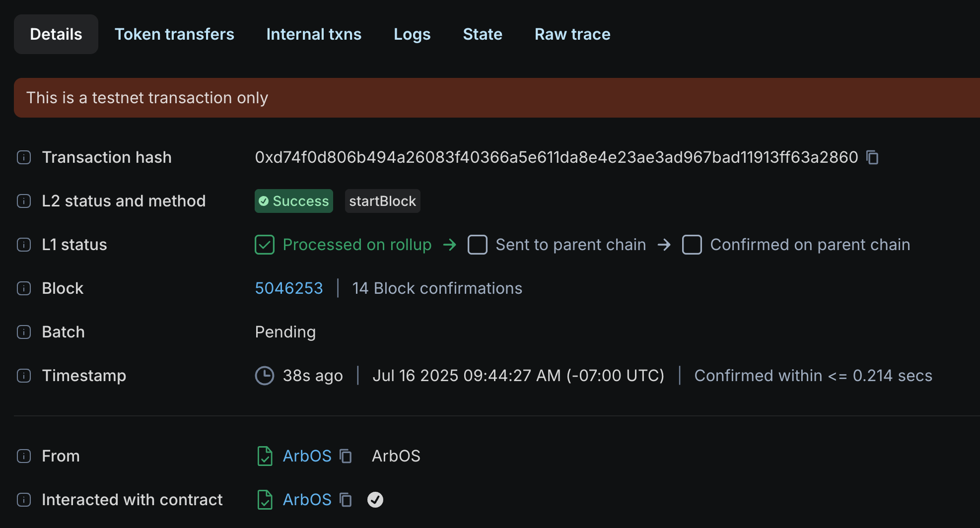Open the Raw trace tab
This screenshot has height=528, width=980.
pos(572,34)
